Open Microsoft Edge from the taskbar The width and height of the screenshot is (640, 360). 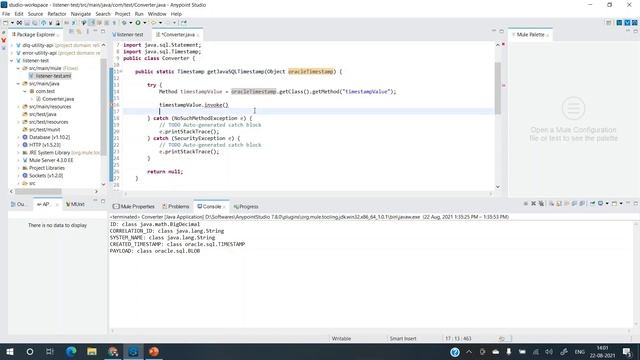point(71,351)
